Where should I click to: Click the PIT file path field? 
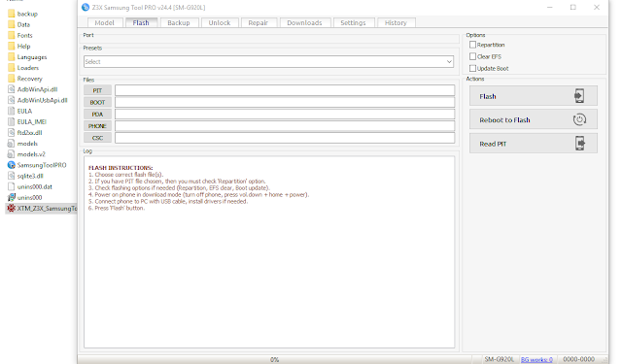pos(285,90)
